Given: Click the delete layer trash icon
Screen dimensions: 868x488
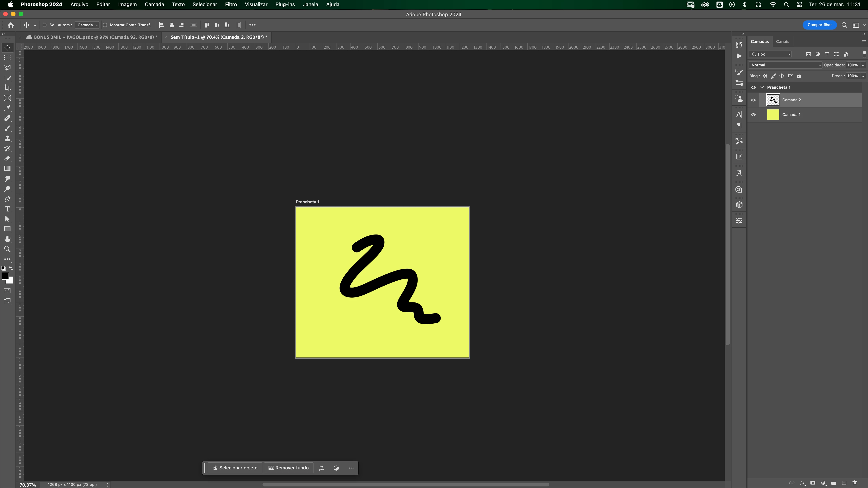Looking at the screenshot, I should pyautogui.click(x=854, y=483).
